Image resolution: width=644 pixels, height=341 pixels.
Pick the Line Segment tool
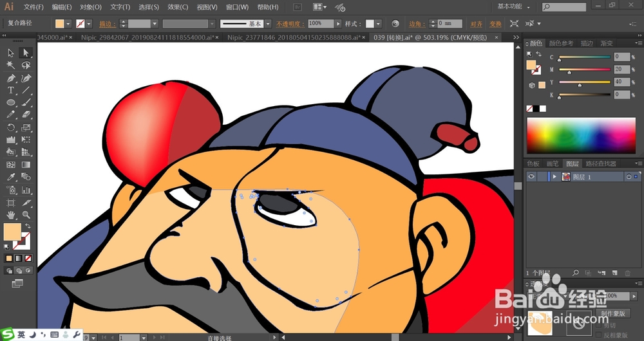[26, 90]
